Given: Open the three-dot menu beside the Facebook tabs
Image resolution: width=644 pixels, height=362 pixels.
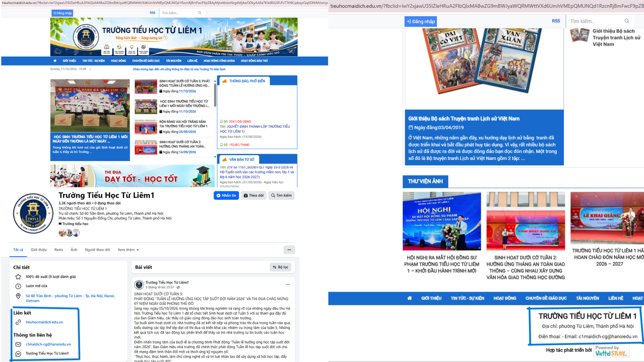Looking at the screenshot, I should [x=289, y=250].
